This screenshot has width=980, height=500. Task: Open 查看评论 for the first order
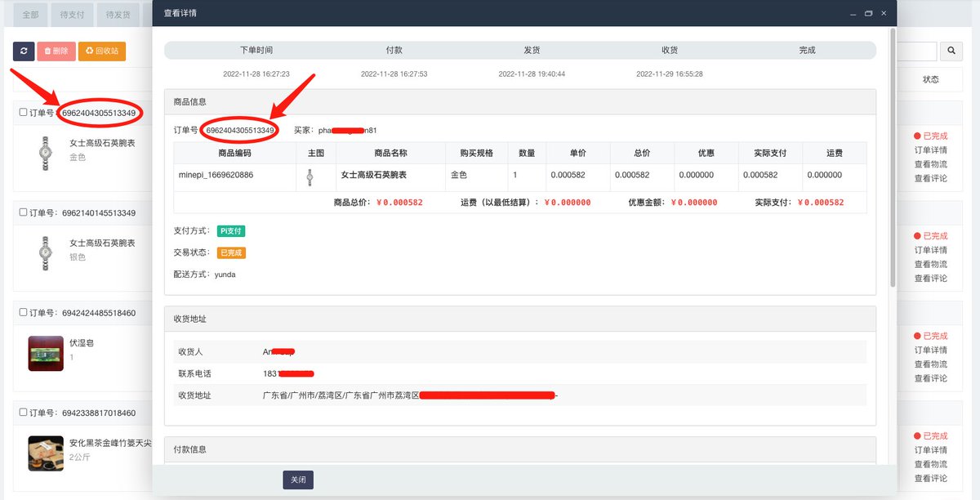pos(930,178)
